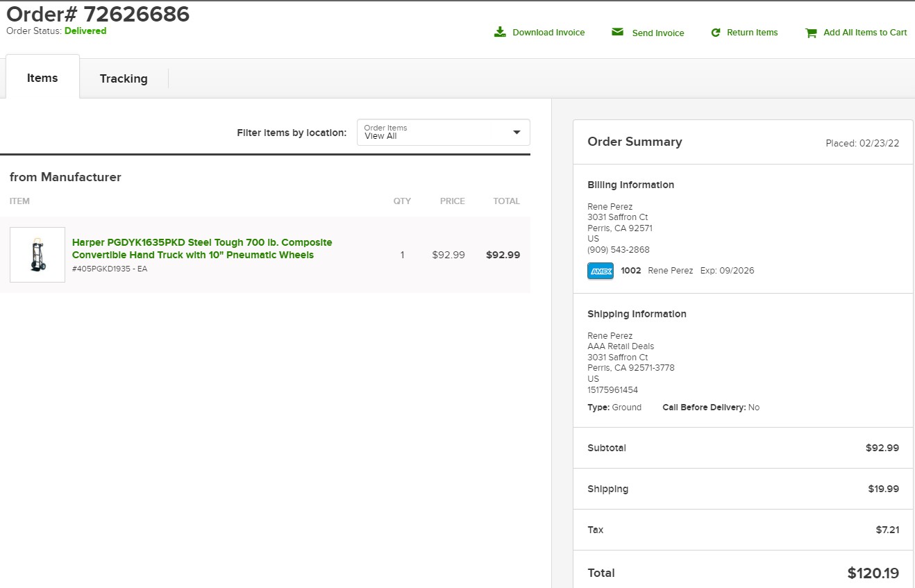915x588 pixels.
Task: Click the Shipping cost $19.99
Action: pos(884,489)
